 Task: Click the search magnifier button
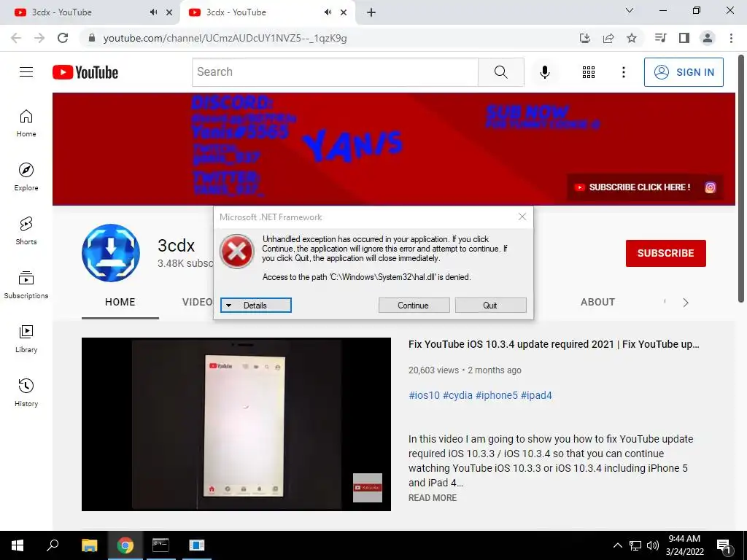point(500,72)
